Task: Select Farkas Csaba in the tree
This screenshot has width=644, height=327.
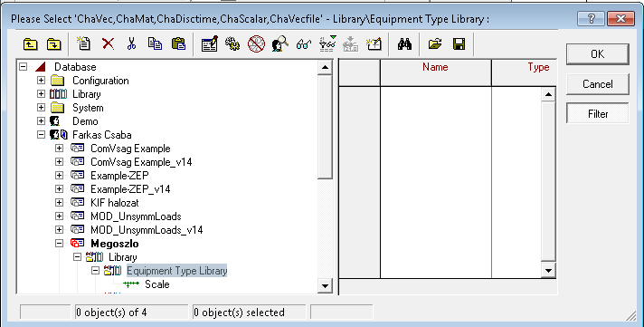Action: (x=102, y=135)
